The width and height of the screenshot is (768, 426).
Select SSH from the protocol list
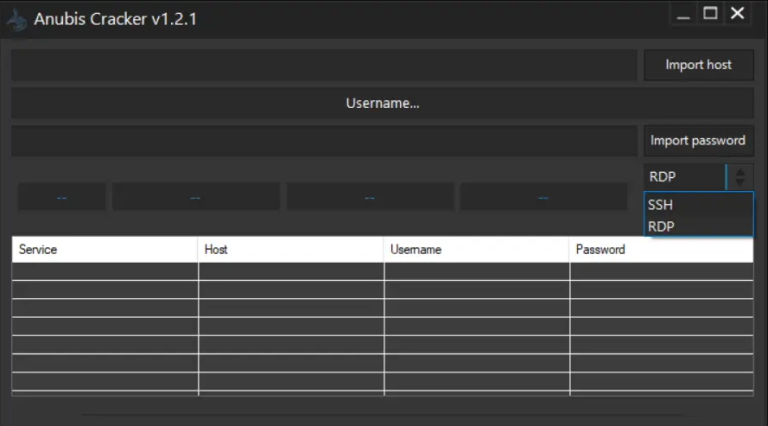(698, 205)
